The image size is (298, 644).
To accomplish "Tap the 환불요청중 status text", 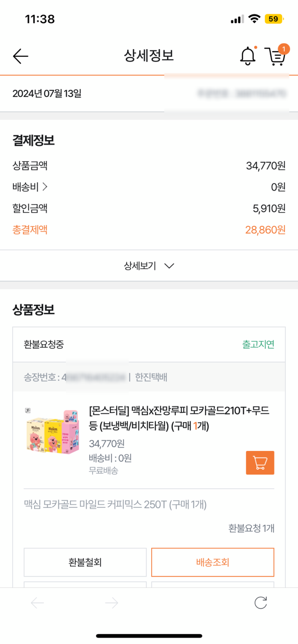I will [44, 344].
